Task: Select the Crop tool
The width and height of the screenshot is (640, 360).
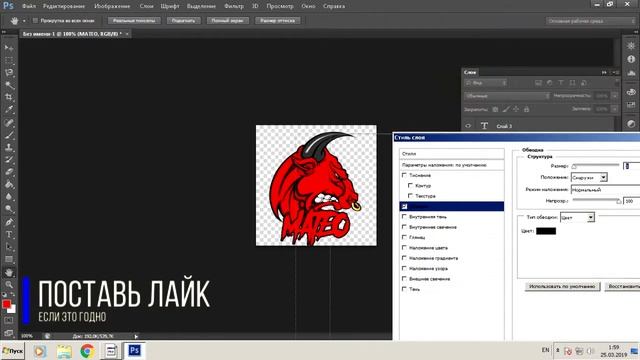Action: [x=9, y=97]
